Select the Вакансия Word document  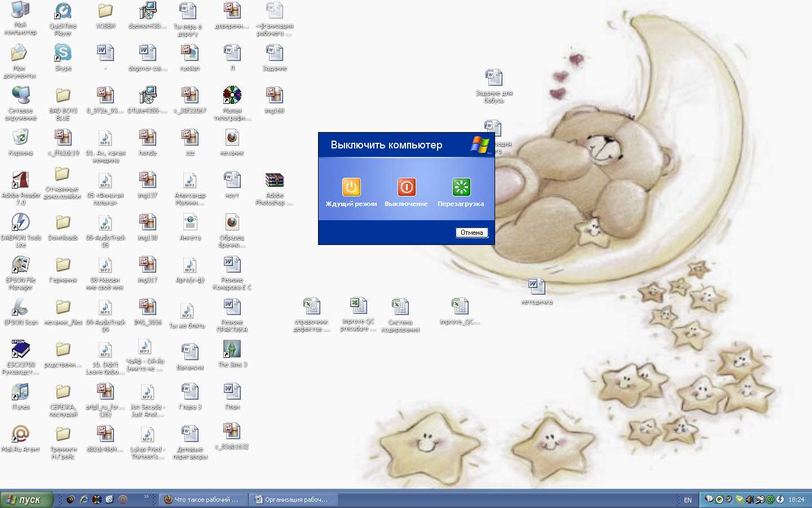(x=190, y=357)
